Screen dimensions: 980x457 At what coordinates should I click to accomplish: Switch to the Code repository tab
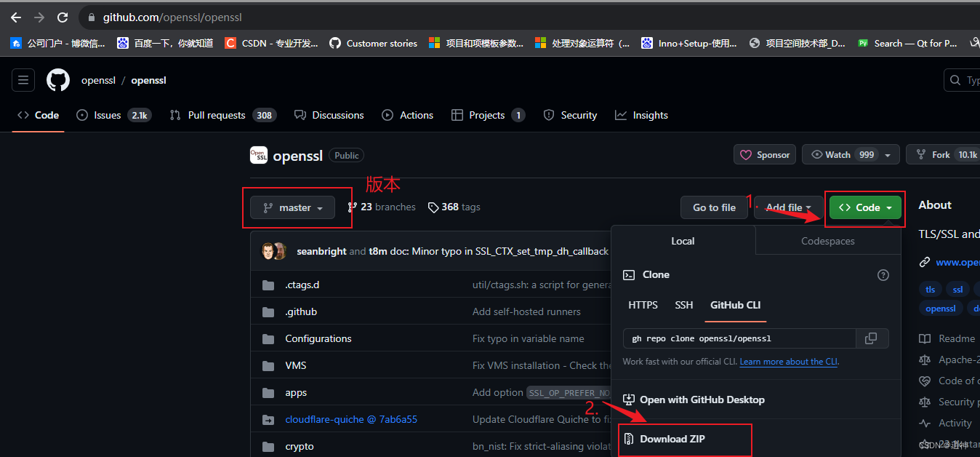(x=39, y=115)
